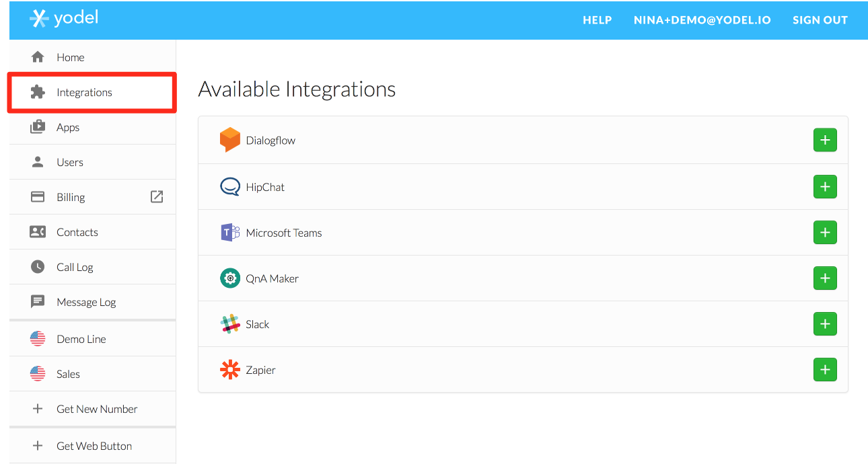This screenshot has height=464, width=868.
Task: Select Sales label in sidebar
Action: (68, 374)
